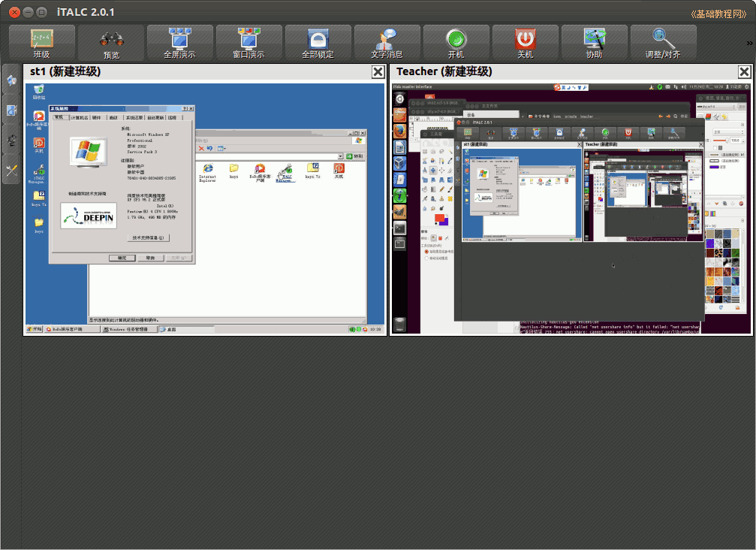Select the 计算机名 tab in st1 dialog
The width and height of the screenshot is (756, 550).
click(x=80, y=117)
